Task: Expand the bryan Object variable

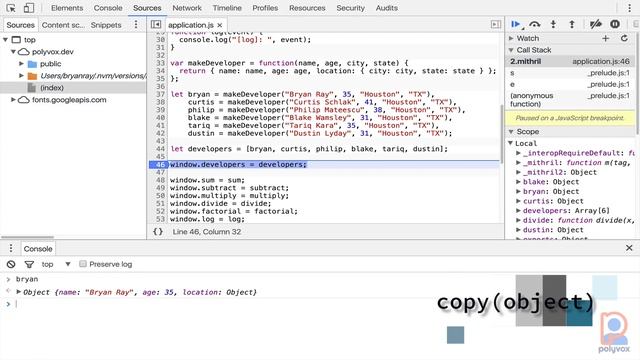Action: pos(518,191)
